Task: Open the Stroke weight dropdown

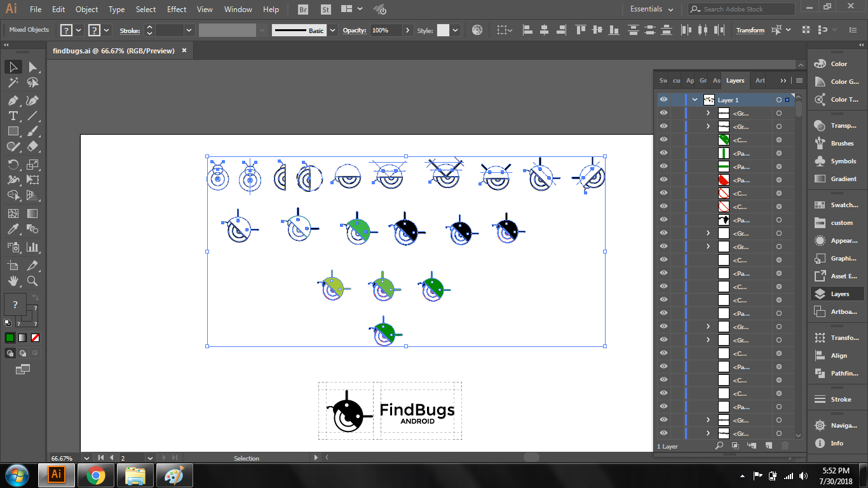Action: click(189, 30)
